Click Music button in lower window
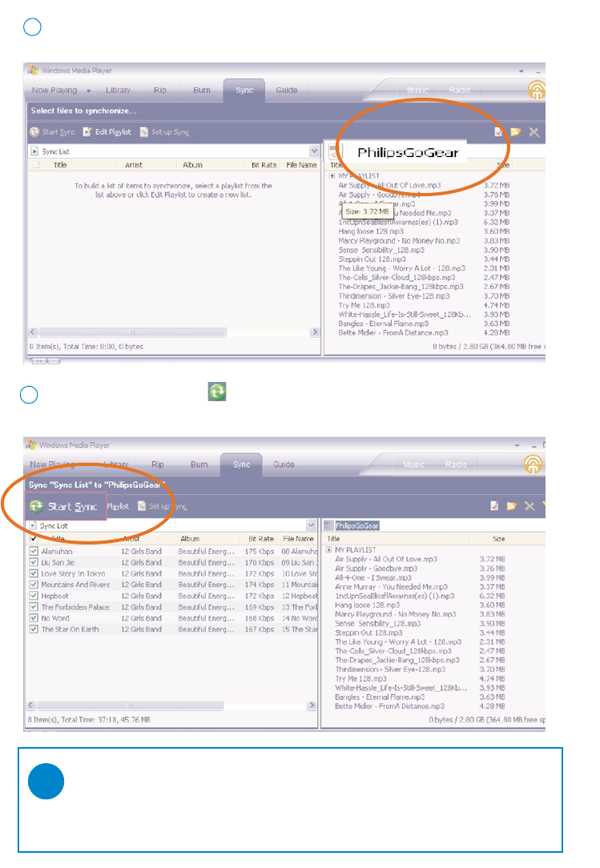Image resolution: width=600 pixels, height=868 pixels. coord(414,464)
